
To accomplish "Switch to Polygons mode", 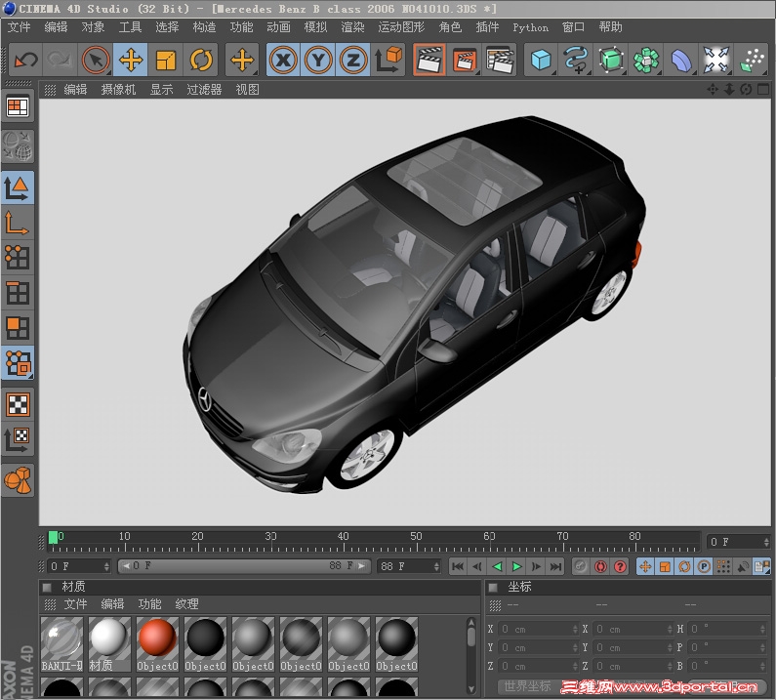I will [x=18, y=328].
